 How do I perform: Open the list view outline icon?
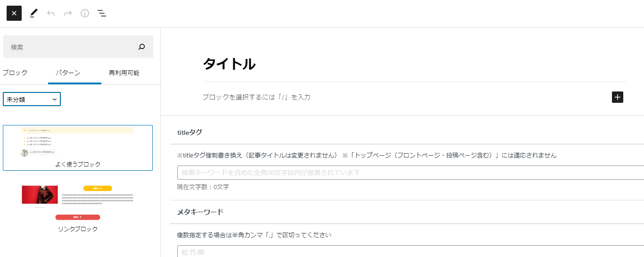pyautogui.click(x=102, y=13)
